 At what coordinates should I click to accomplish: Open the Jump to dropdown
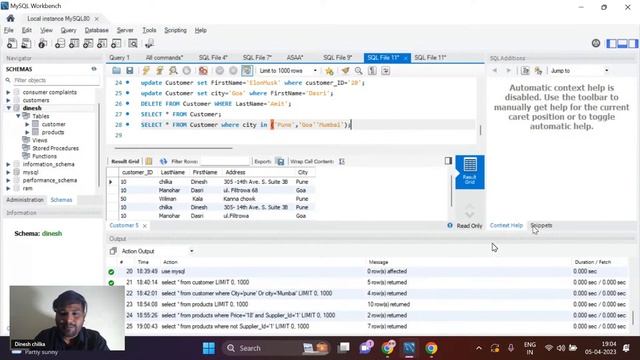point(579,71)
